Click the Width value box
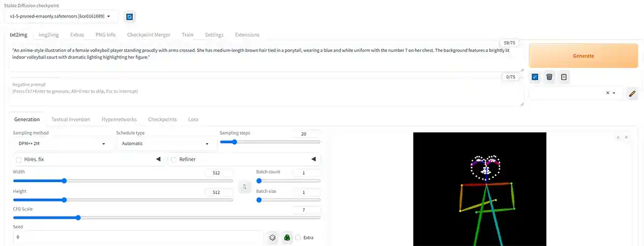The height and width of the screenshot is (246, 644). (219, 173)
